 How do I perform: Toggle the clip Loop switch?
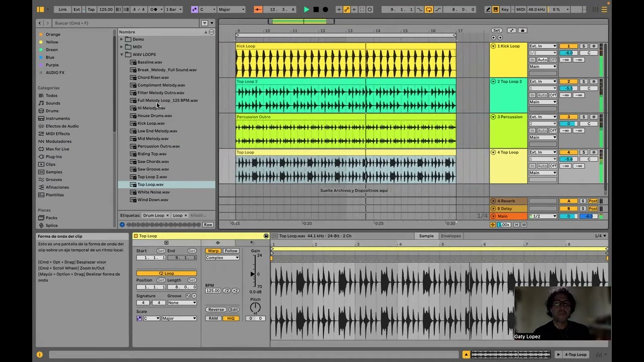tap(167, 274)
